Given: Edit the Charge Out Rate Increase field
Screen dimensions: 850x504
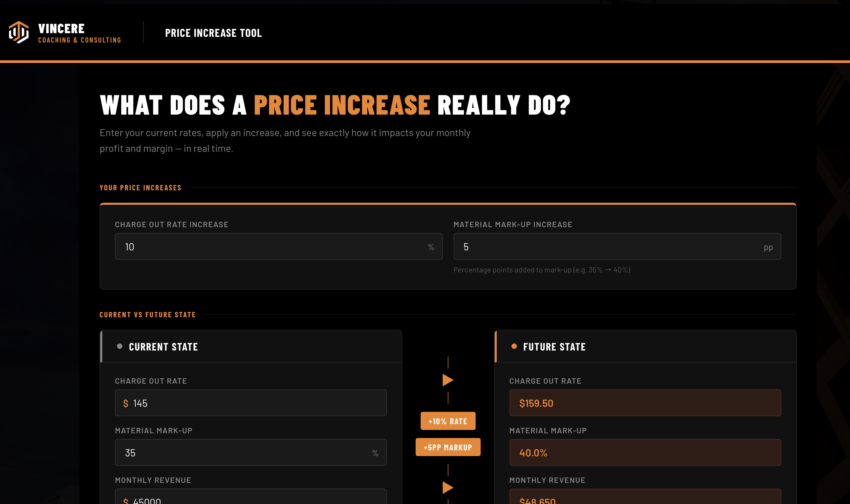Looking at the screenshot, I should pyautogui.click(x=279, y=246).
